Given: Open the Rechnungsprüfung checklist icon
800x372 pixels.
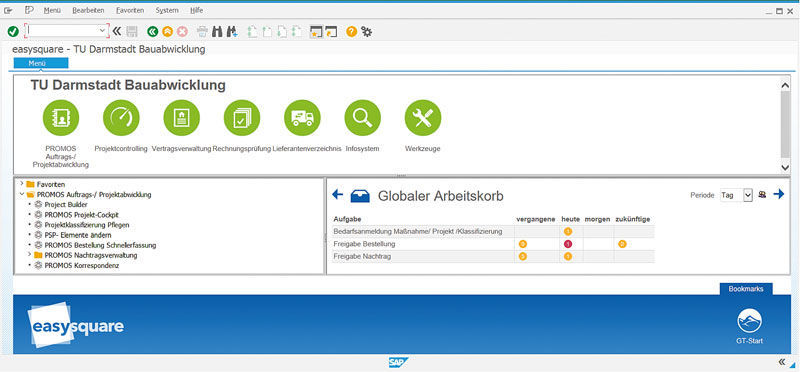Looking at the screenshot, I should point(241,118).
